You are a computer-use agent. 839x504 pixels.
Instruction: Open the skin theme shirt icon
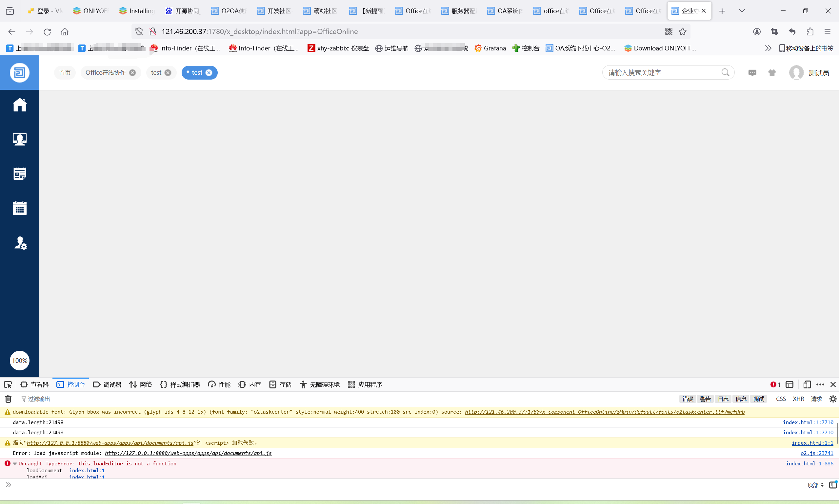click(x=772, y=73)
